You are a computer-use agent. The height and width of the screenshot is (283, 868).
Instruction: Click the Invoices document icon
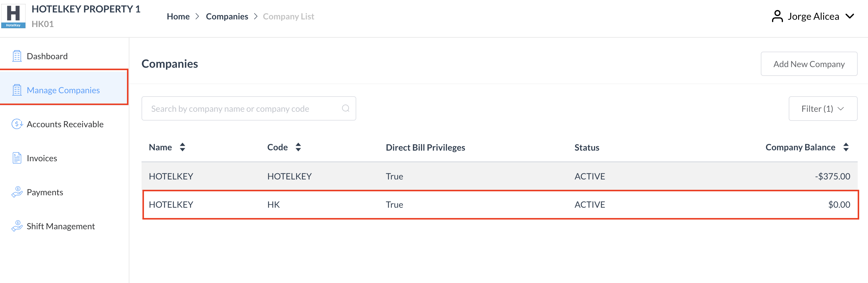(x=17, y=158)
